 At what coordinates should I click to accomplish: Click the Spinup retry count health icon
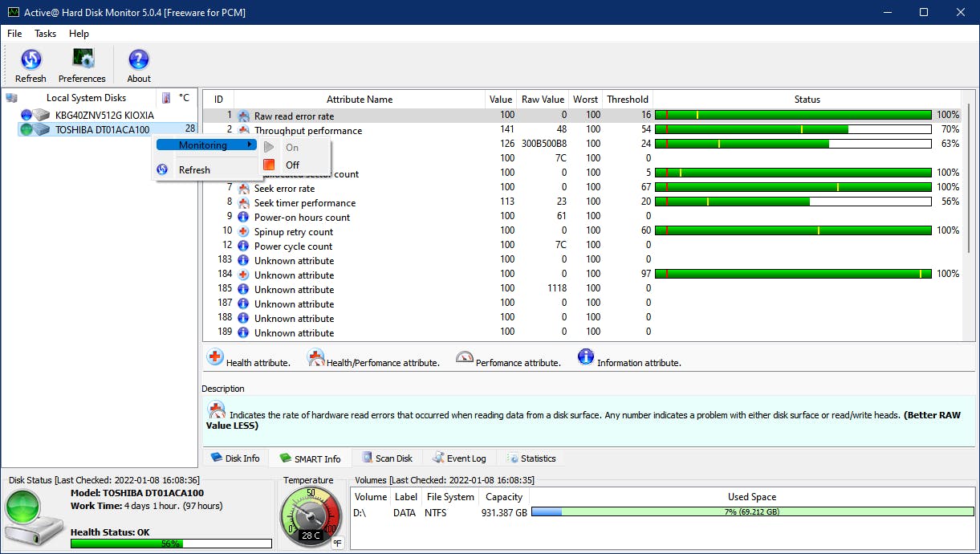point(244,232)
